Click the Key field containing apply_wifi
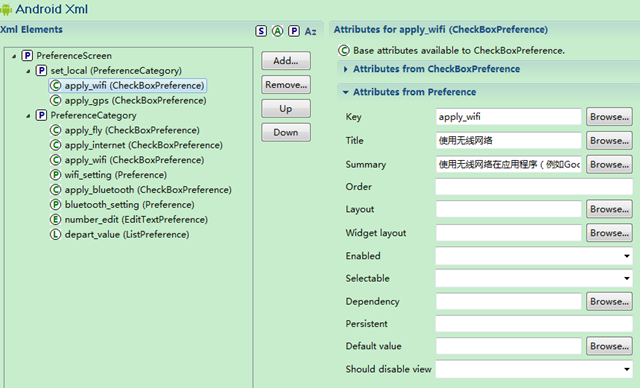 coord(509,117)
